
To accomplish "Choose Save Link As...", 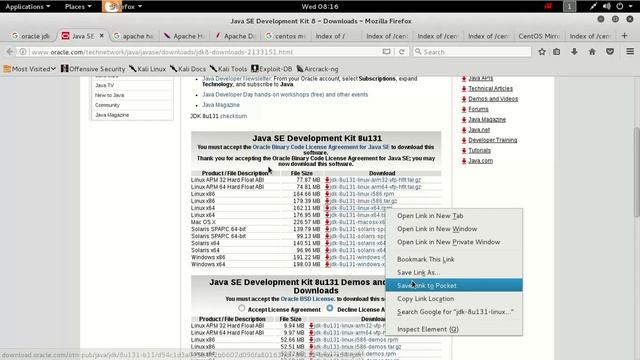I will (x=454, y=272).
